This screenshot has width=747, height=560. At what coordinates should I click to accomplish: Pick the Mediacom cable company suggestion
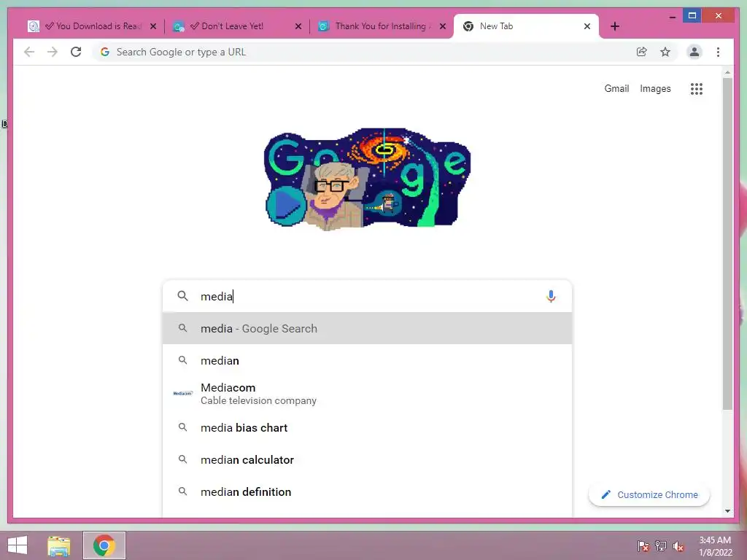[367, 394]
